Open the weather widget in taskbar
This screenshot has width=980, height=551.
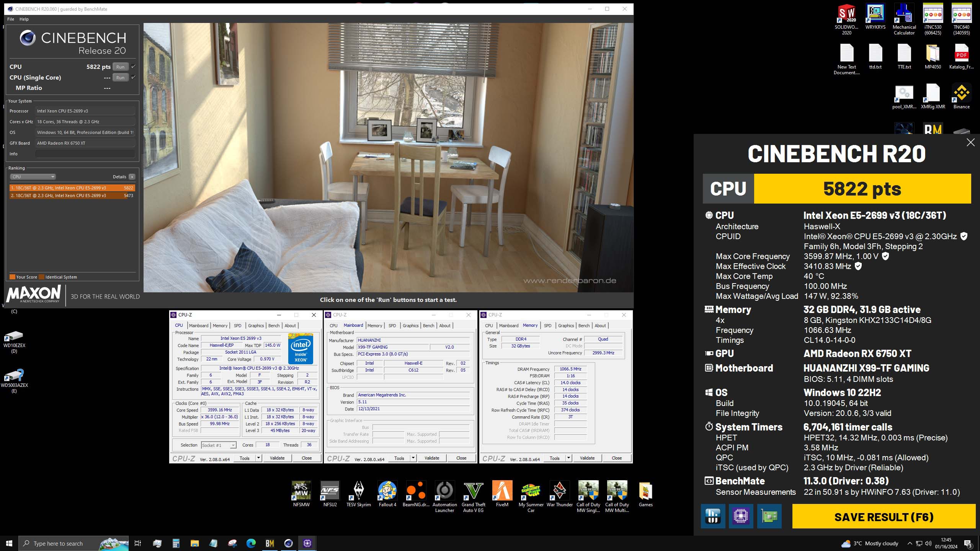870,543
